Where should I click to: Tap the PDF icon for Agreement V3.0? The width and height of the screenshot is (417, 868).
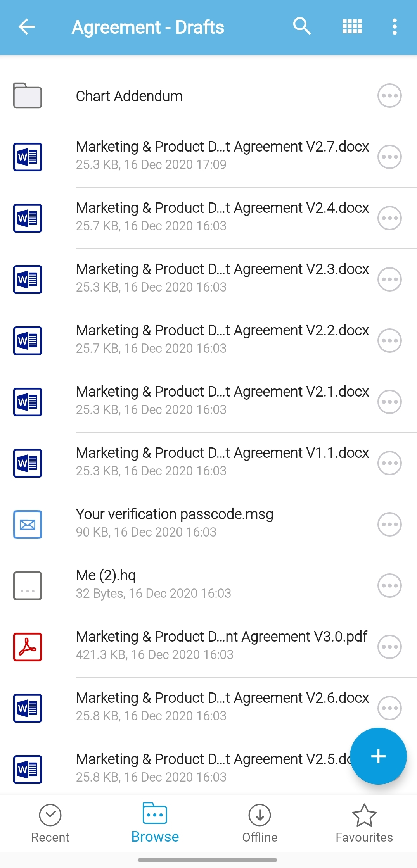tap(28, 647)
